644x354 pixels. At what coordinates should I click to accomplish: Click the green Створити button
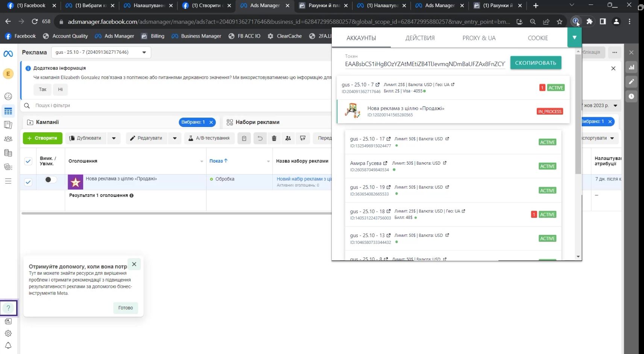point(43,138)
